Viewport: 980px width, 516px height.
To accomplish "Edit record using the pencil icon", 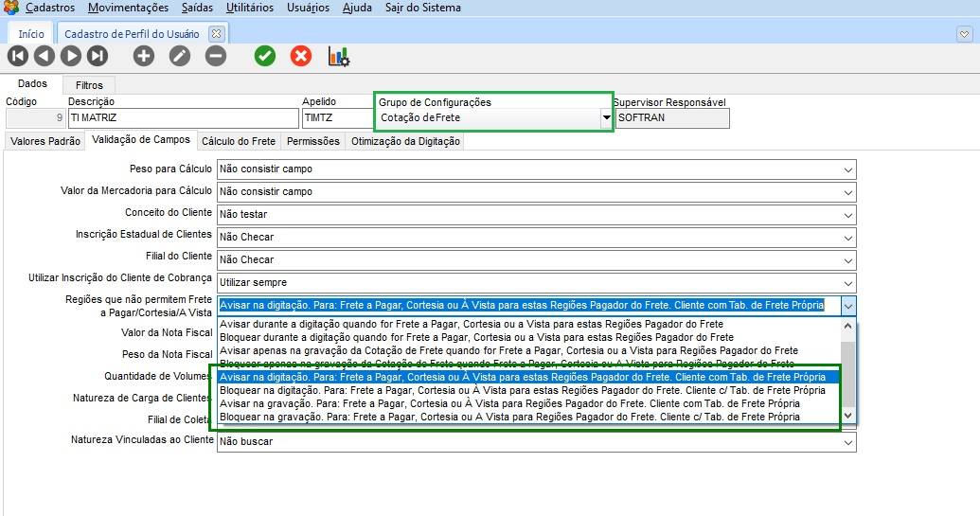I will click(180, 56).
